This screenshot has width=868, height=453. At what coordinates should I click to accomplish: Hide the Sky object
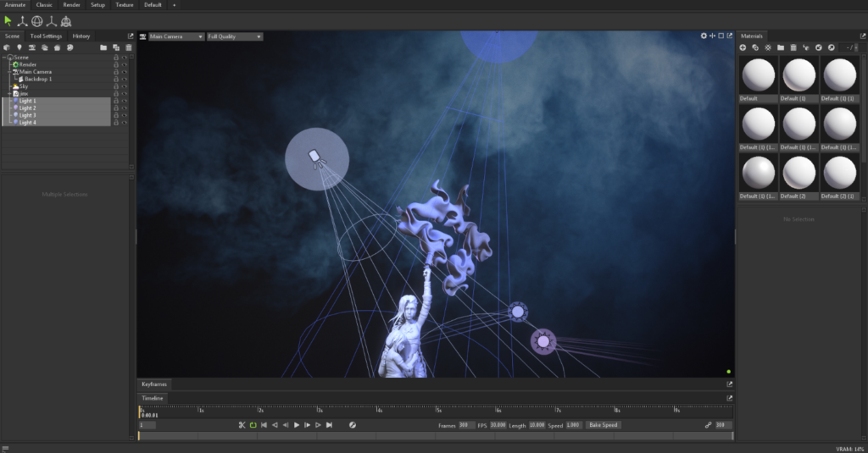124,87
